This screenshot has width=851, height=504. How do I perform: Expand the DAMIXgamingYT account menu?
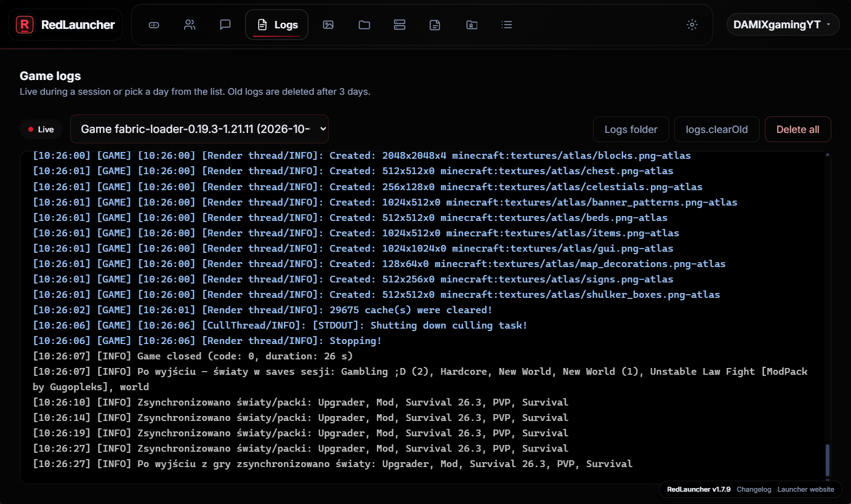[783, 25]
